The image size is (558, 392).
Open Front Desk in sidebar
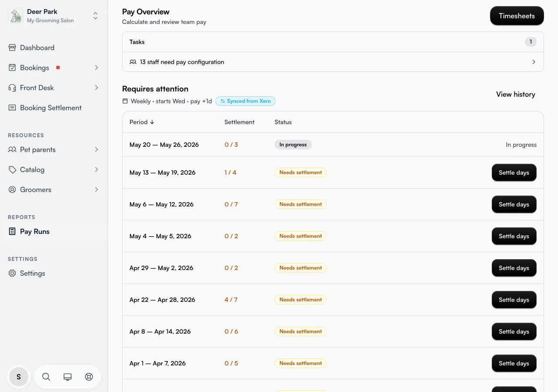click(x=54, y=88)
